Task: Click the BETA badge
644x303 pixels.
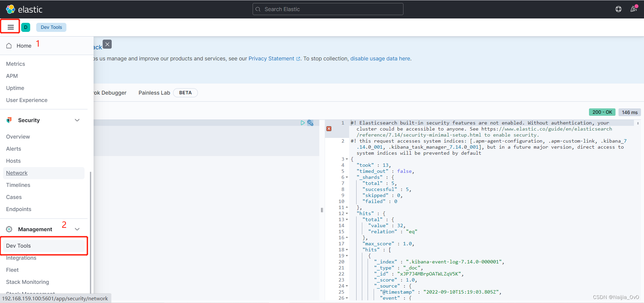Action: pos(185,93)
